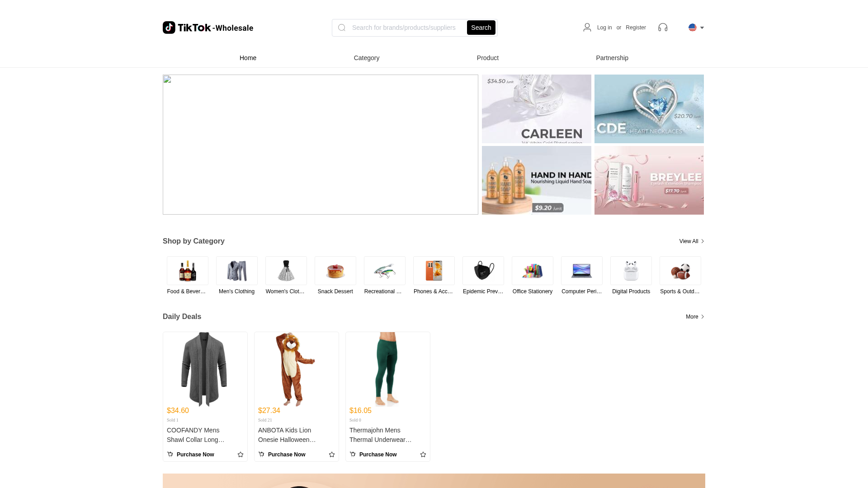The height and width of the screenshot is (488, 868).
Task: Open Snack Dessert category icon
Action: tap(335, 271)
